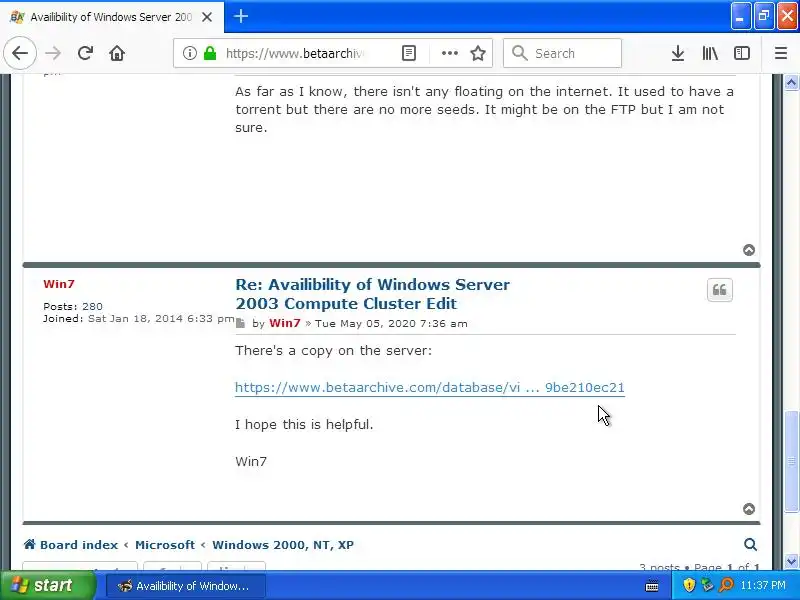Click the 'Posts: 280' text

click(x=73, y=307)
